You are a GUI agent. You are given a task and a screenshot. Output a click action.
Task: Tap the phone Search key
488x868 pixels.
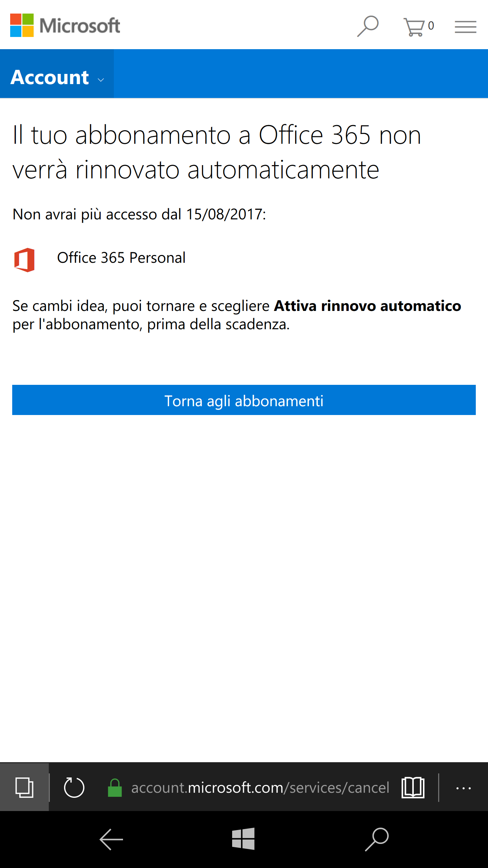pyautogui.click(x=377, y=839)
